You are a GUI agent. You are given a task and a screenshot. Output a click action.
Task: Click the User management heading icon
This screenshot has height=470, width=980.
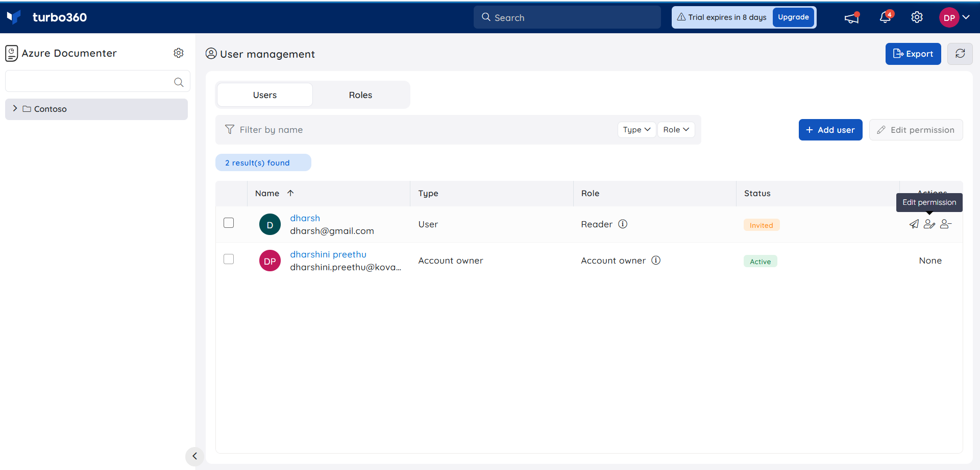[211, 54]
